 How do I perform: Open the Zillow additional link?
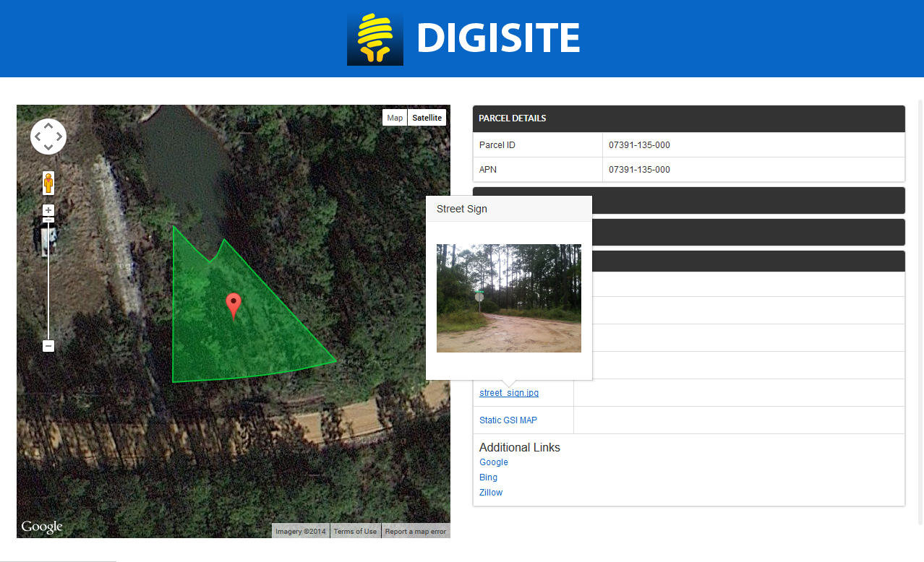[x=491, y=493]
